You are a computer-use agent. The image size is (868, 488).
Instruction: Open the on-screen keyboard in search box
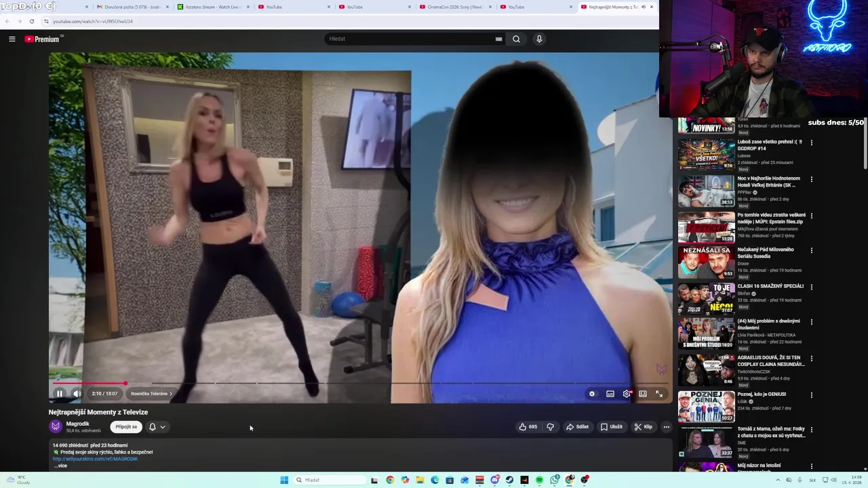click(x=498, y=39)
